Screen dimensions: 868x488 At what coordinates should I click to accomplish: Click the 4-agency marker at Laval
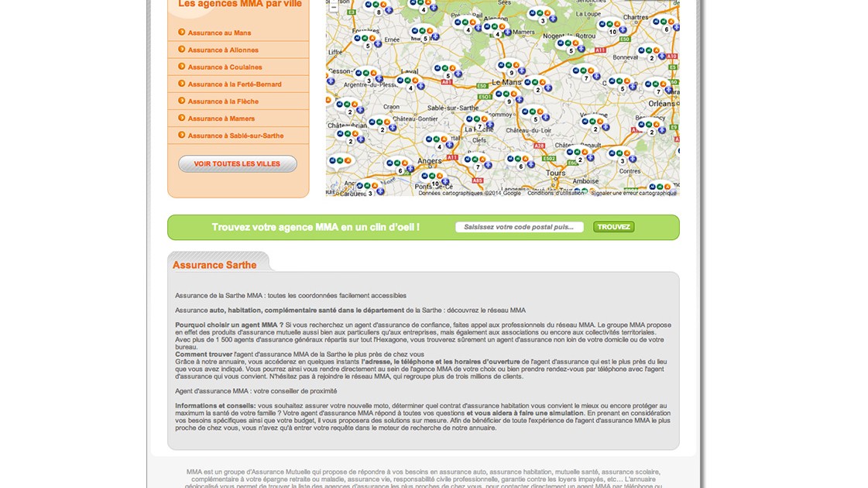click(x=410, y=84)
